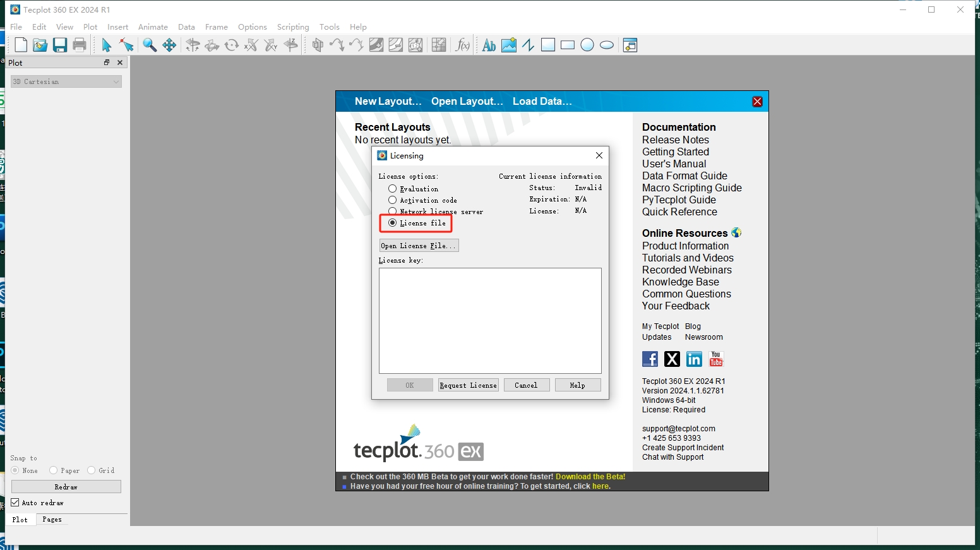The height and width of the screenshot is (550, 980).
Task: Select the Circle shape tool
Action: (587, 45)
